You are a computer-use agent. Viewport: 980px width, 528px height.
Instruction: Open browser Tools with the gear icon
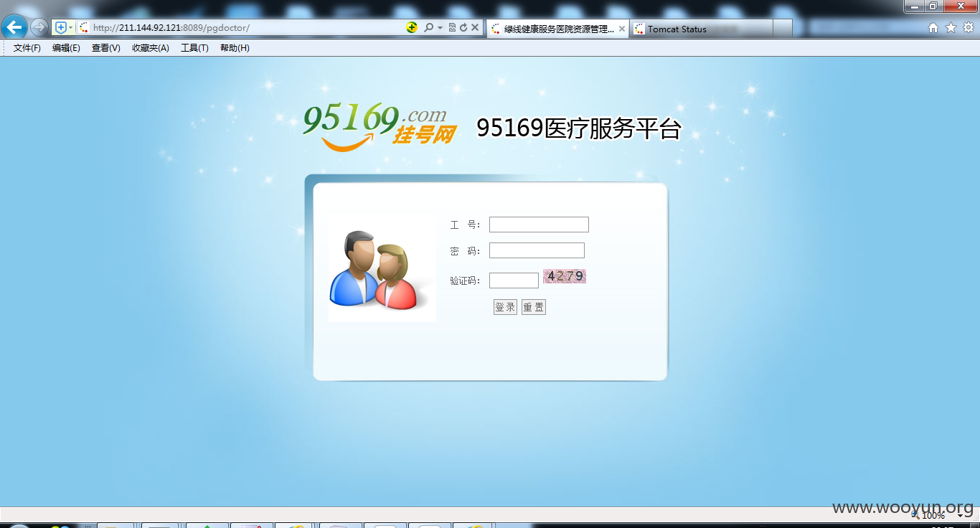(x=968, y=27)
